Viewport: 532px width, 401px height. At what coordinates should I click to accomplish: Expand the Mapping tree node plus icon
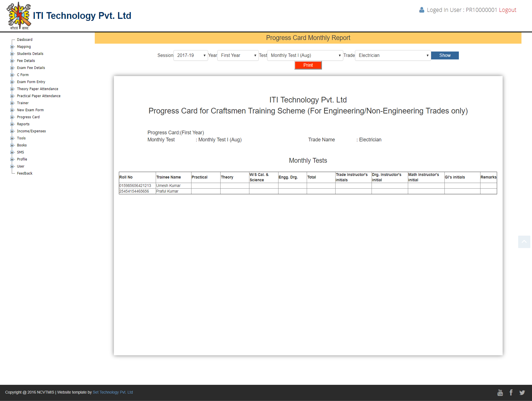[x=12, y=47]
